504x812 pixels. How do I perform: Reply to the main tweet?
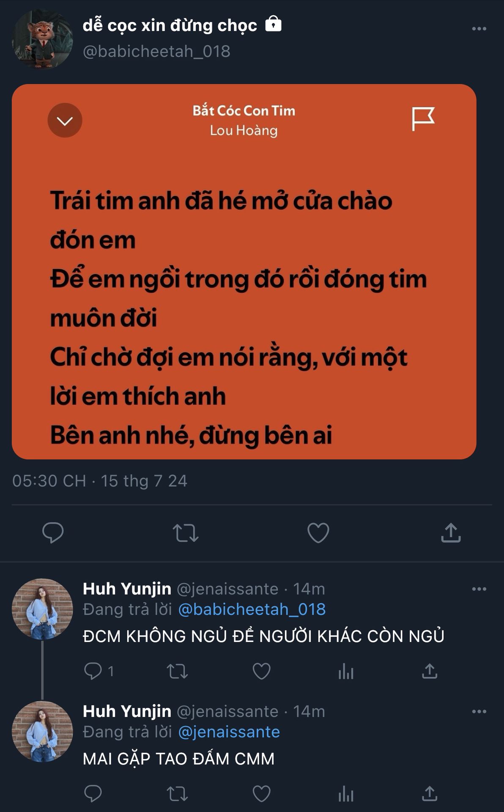tap(53, 533)
